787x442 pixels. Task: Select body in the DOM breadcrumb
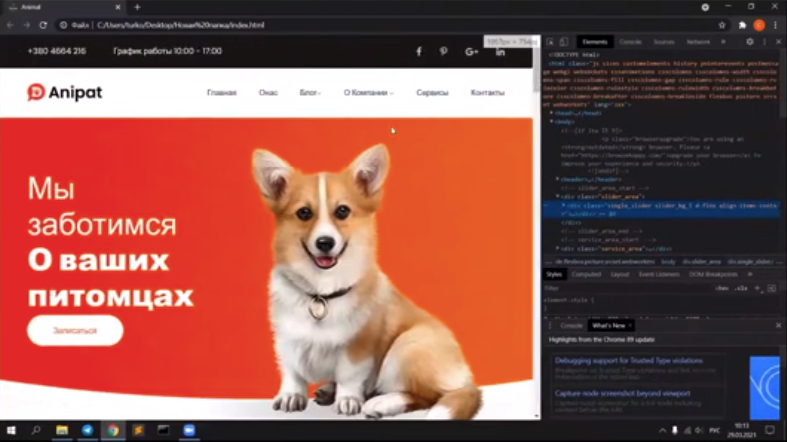click(668, 262)
